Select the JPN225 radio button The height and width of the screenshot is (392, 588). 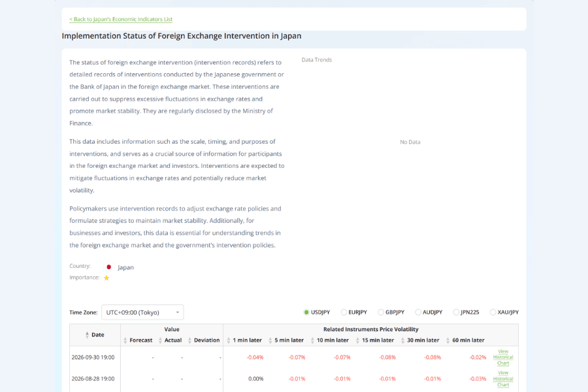click(455, 312)
